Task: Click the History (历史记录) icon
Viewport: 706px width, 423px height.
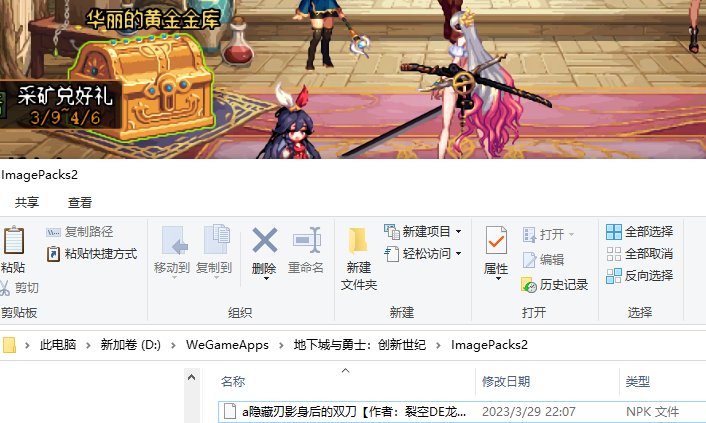Action: coord(529,285)
